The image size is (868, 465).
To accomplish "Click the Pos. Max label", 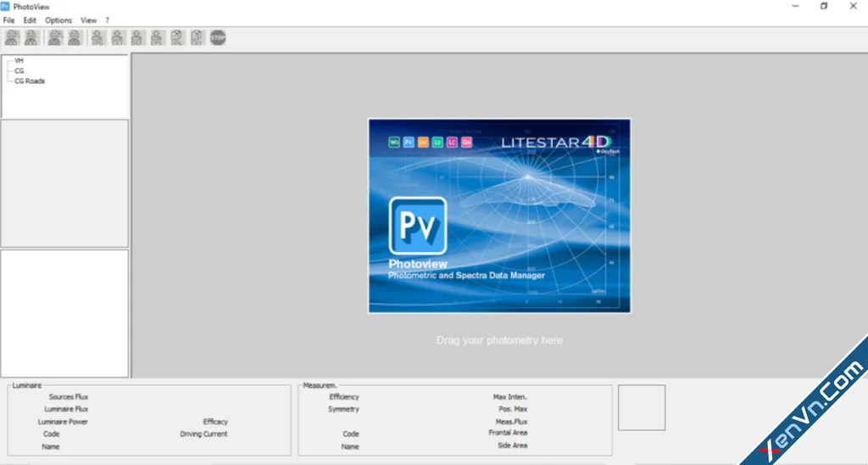I will [x=513, y=409].
